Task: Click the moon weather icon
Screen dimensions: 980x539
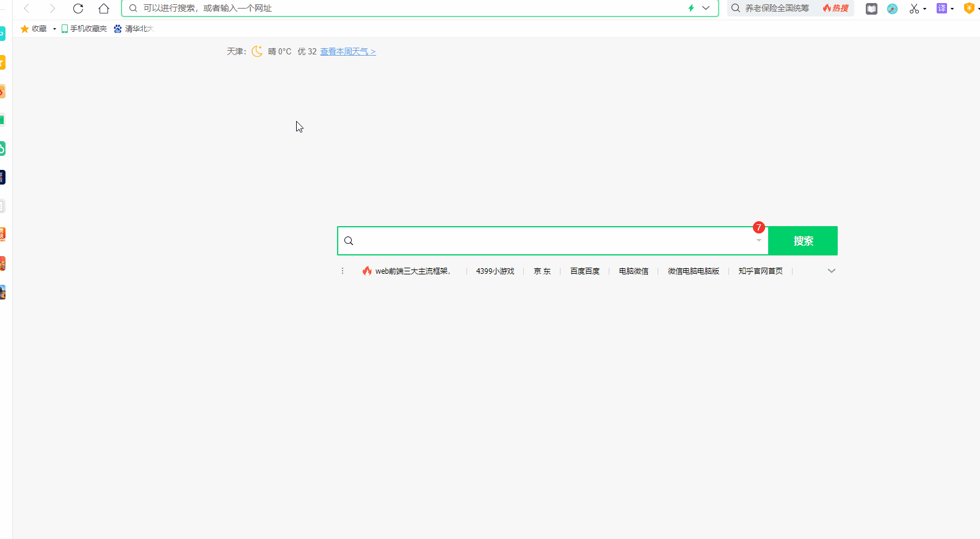Action: [x=257, y=51]
